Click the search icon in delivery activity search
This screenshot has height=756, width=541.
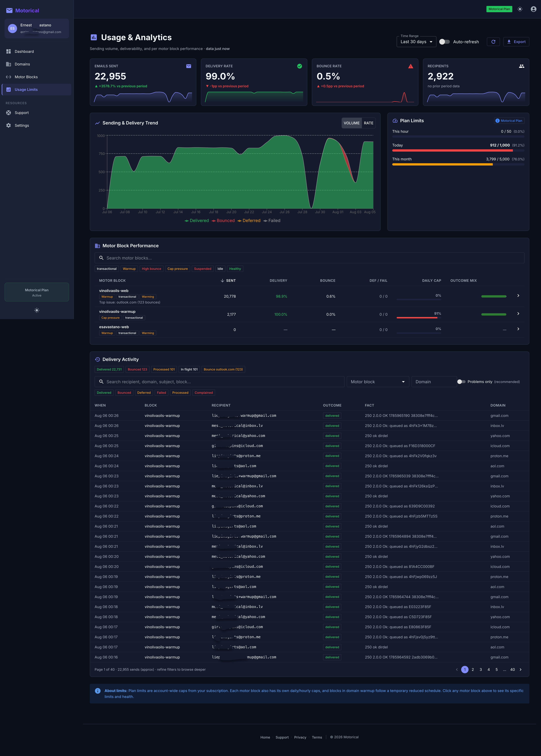click(101, 382)
